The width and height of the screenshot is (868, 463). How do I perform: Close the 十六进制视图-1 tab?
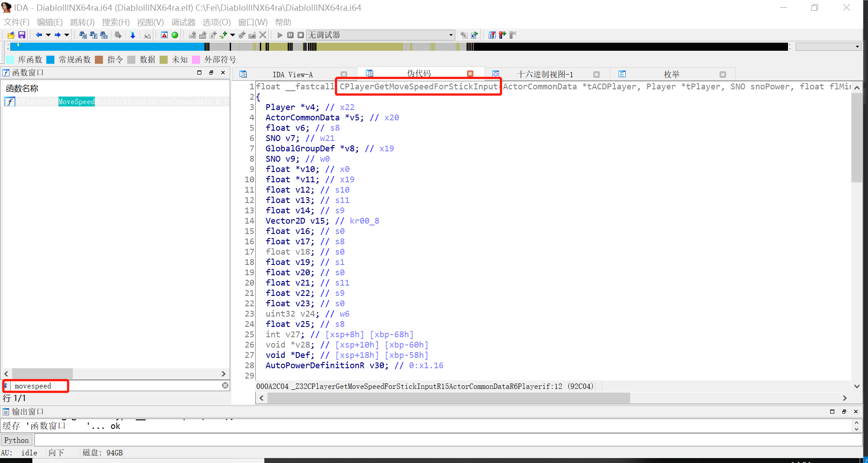click(596, 75)
